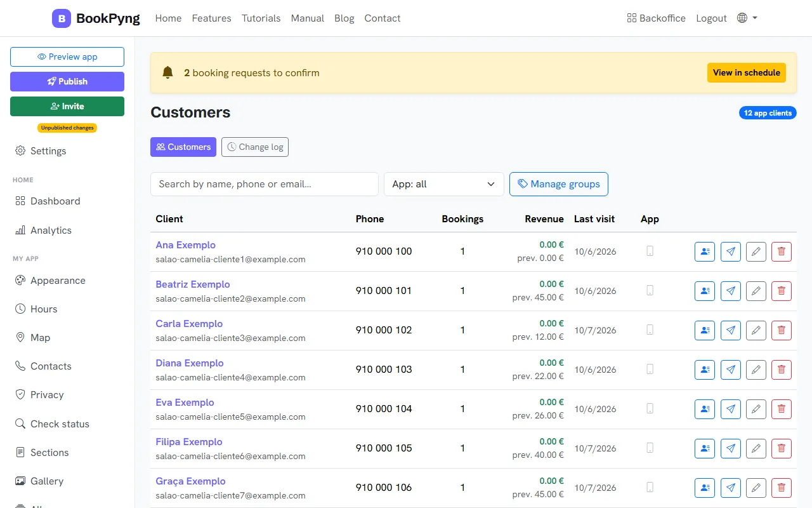Edit Beatriz Exemplo's record
The image size is (812, 508).
(x=756, y=291)
